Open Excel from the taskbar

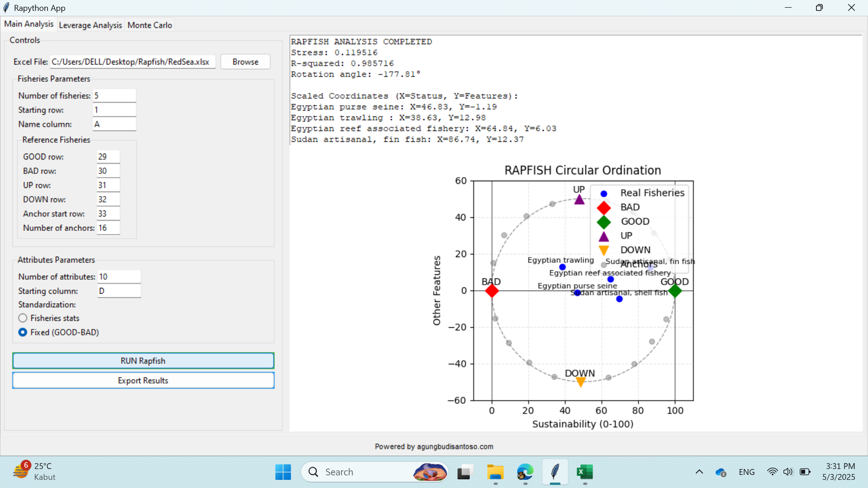tap(585, 472)
